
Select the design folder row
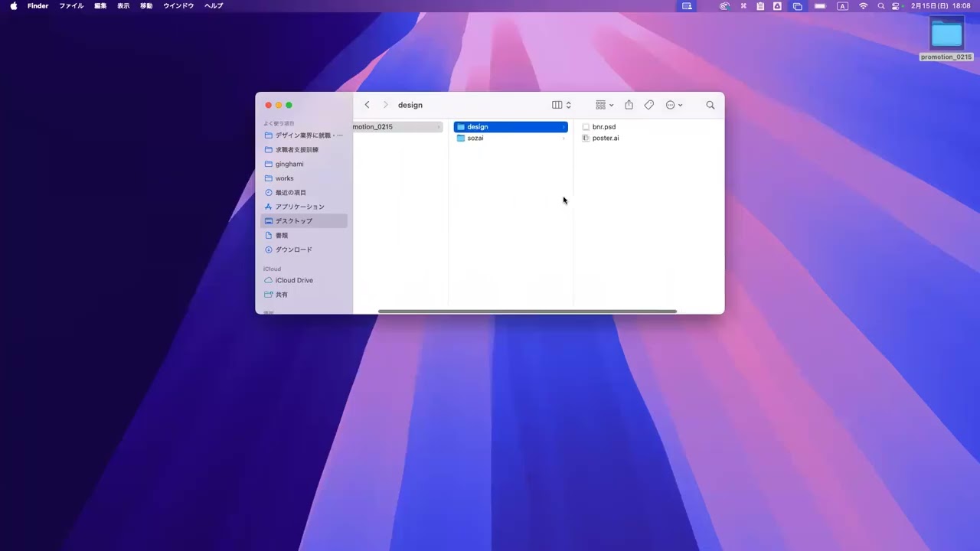[x=511, y=127]
